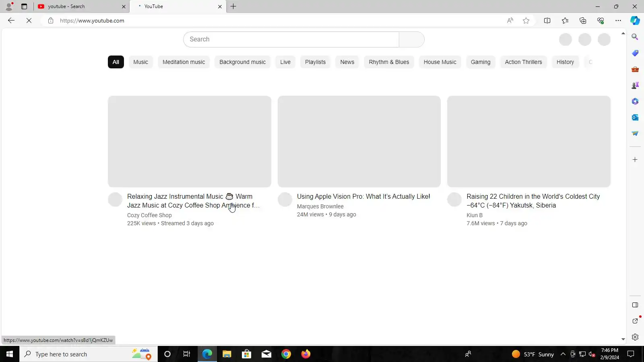Open the sidebar Games icon
Screen dimensions: 644x362
635,85
